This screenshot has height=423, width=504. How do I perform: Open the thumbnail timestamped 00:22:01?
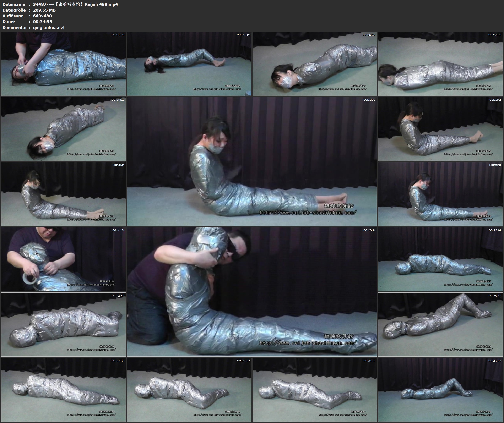click(x=440, y=259)
